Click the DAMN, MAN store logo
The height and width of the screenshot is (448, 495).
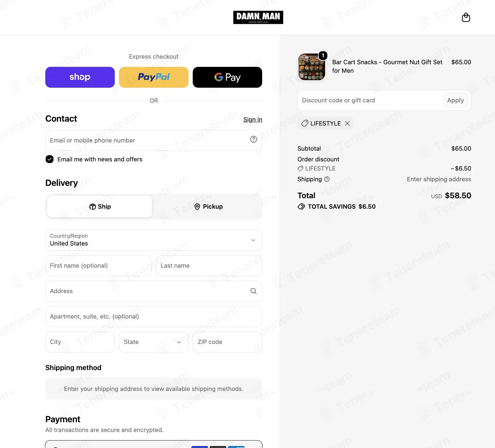258,17
